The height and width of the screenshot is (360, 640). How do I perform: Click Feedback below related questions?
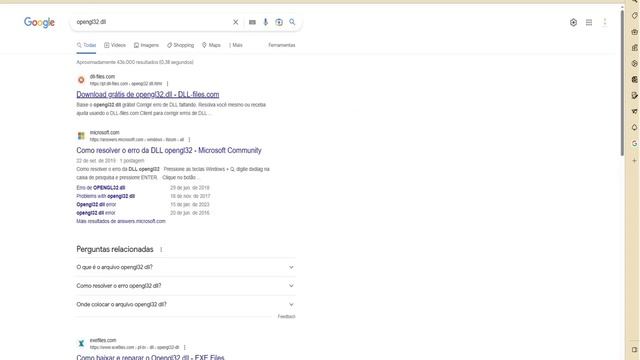[287, 317]
